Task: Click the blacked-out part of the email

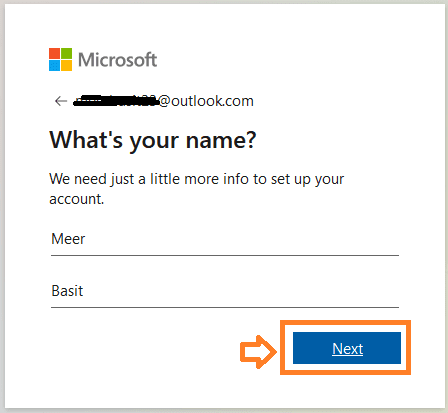Action: 115,100
